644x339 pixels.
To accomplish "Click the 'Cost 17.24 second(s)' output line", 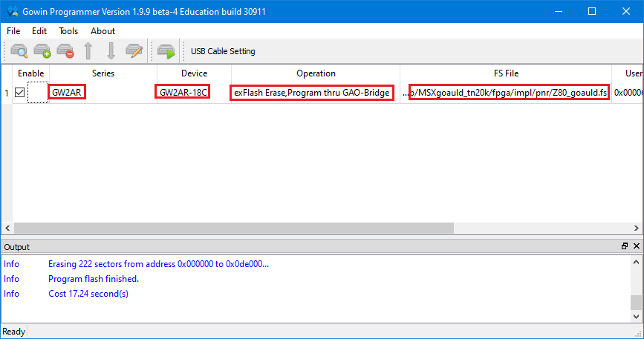I will [88, 294].
